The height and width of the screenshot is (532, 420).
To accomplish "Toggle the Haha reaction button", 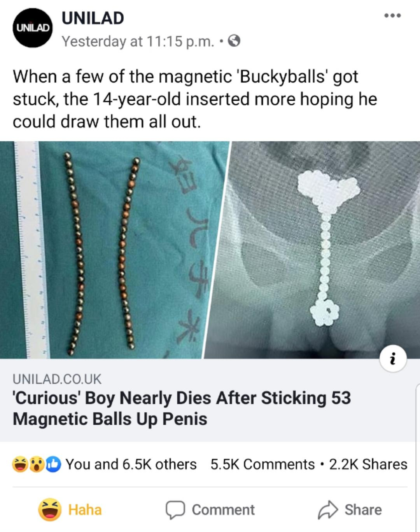I will pos(70,509).
